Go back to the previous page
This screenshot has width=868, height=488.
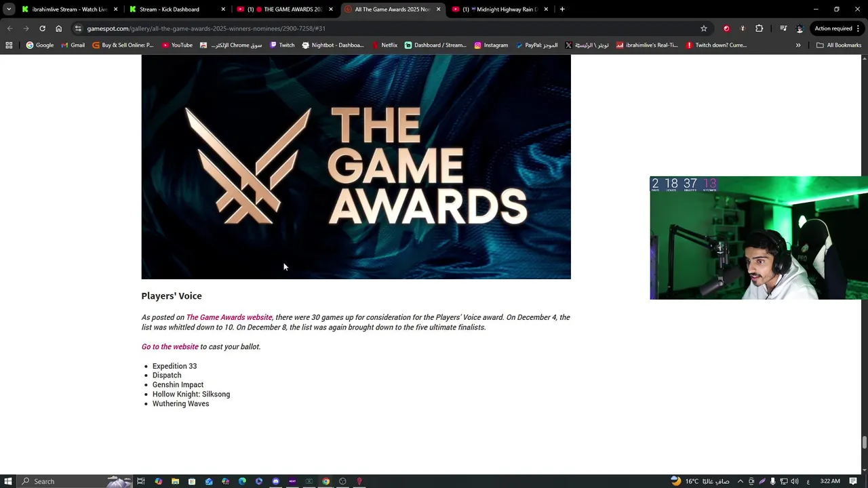coord(9,28)
